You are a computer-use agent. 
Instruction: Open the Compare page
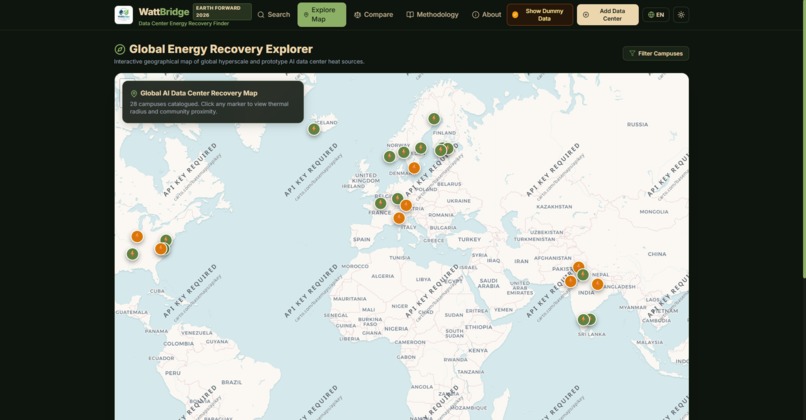tap(374, 15)
